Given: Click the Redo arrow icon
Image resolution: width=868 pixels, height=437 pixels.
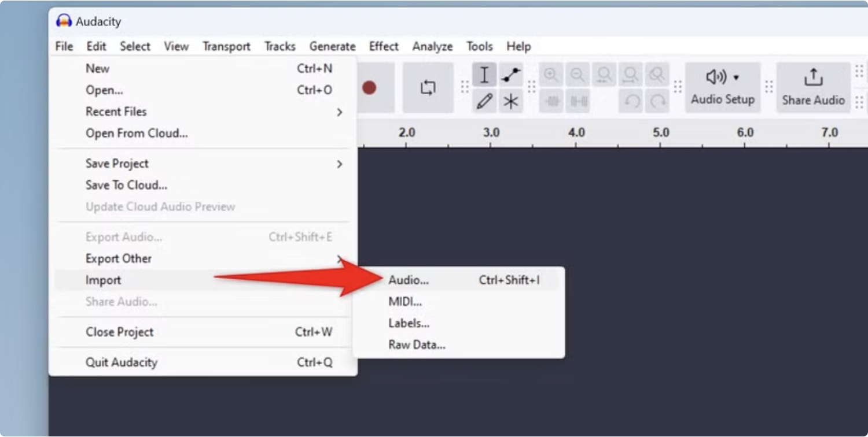Looking at the screenshot, I should coord(657,102).
